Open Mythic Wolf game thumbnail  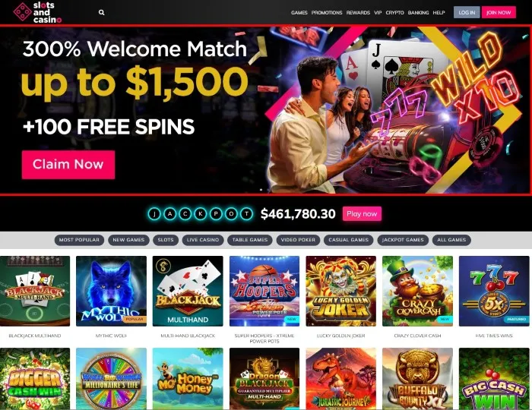111,291
